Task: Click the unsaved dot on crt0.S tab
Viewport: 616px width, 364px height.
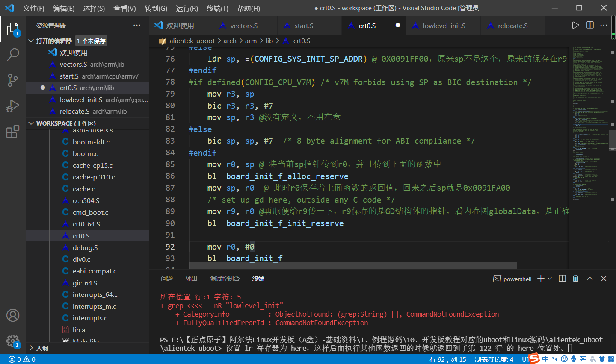Action: [398, 26]
